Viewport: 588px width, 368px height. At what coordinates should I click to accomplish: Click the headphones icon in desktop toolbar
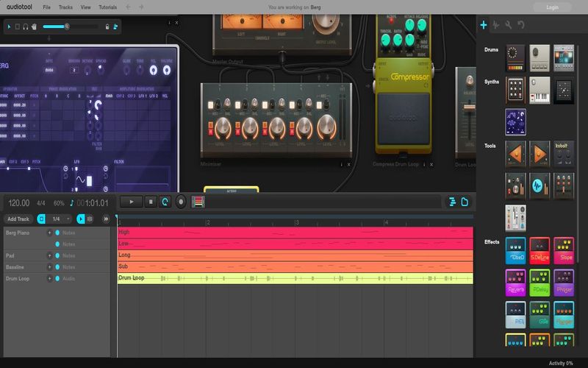pyautogui.click(x=26, y=26)
